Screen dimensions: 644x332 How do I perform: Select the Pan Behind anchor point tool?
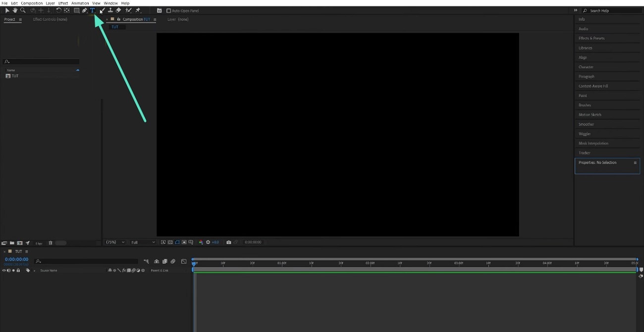67,10
